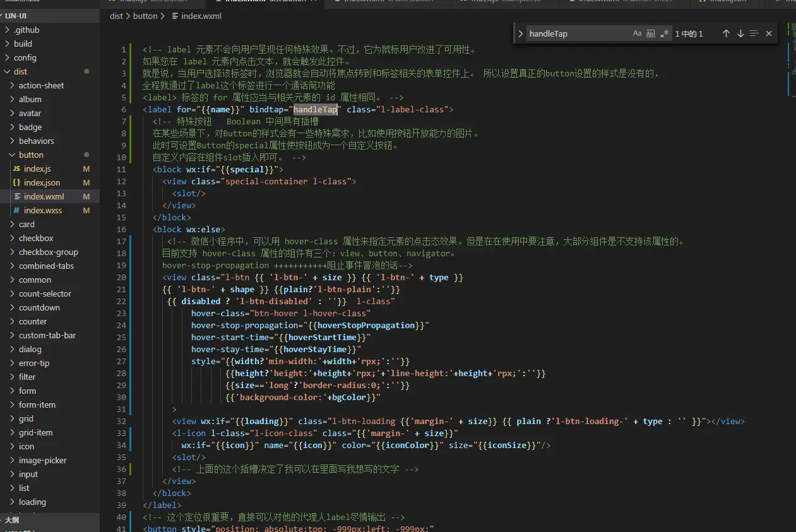This screenshot has height=532, width=796.
Task: Toggle regular expression (.*) search option
Action: 664,33
